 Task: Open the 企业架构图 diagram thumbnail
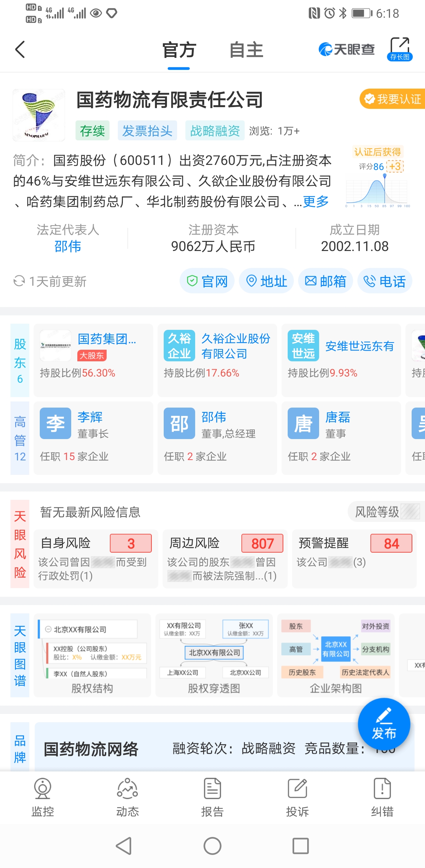(336, 655)
